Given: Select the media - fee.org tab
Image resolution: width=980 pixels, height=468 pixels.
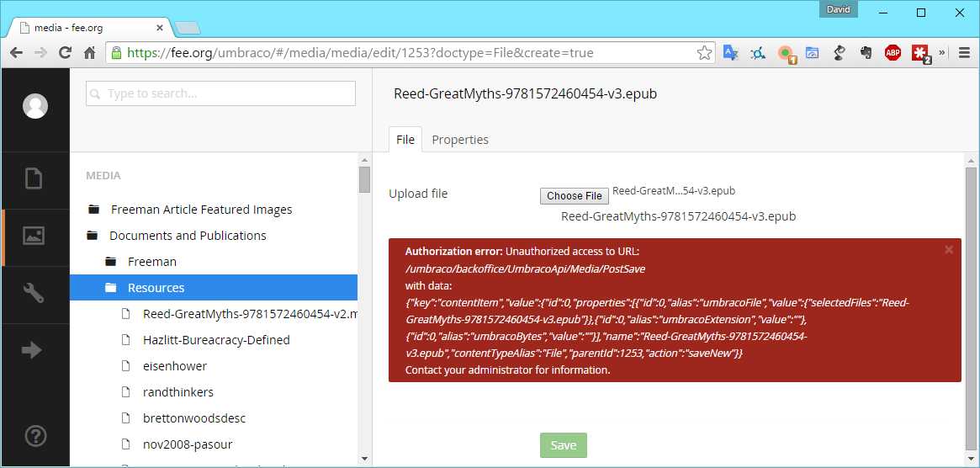Looking at the screenshot, I should [89, 28].
